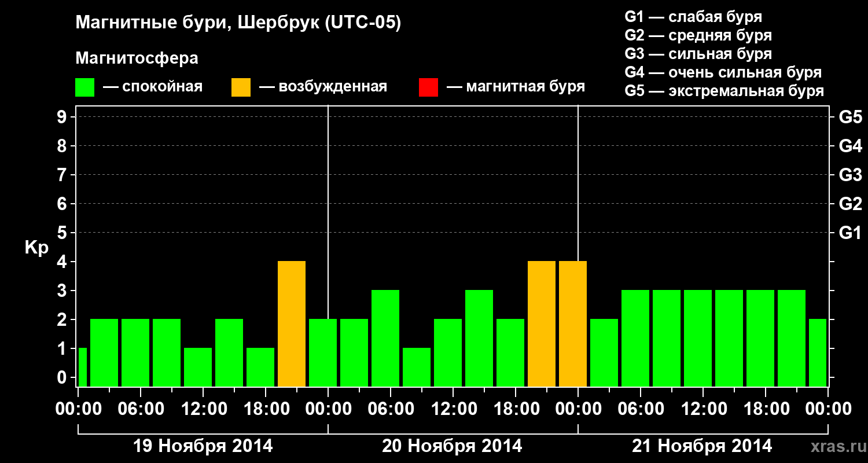868x463 pixels.
Task: Click the red 'магнитная буря' legend swatch
Action: (x=428, y=87)
